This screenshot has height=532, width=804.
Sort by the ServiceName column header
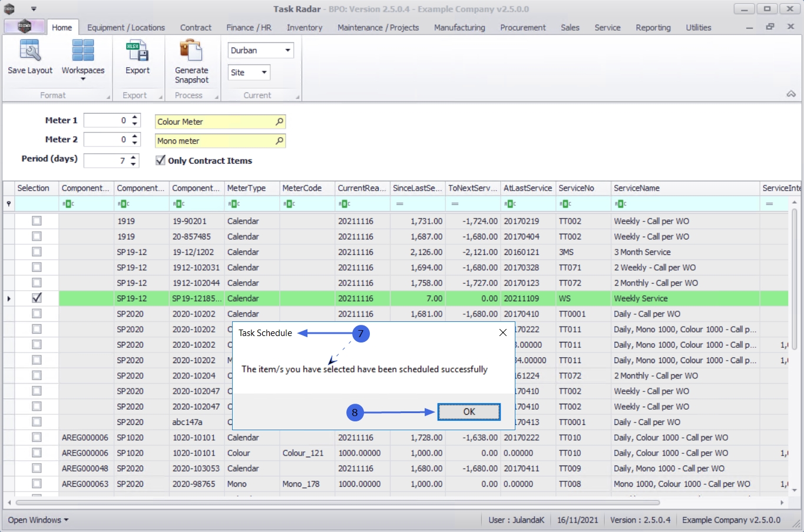click(636, 188)
